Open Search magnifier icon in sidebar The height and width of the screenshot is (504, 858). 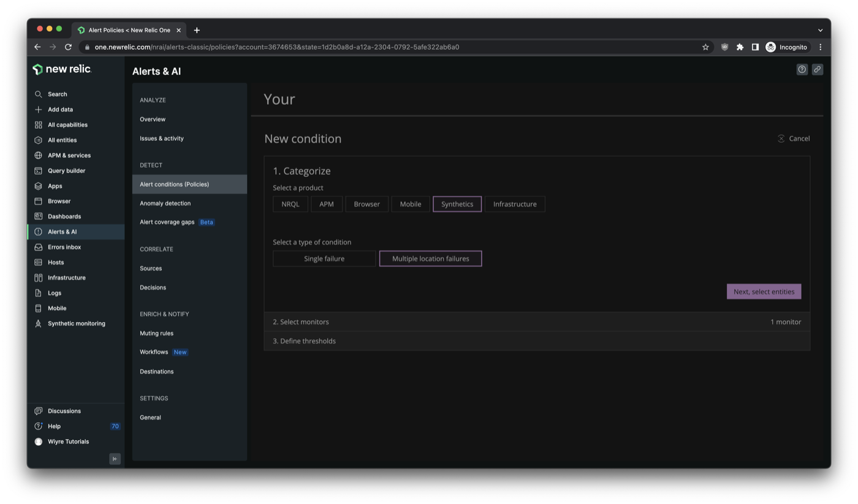click(x=38, y=94)
